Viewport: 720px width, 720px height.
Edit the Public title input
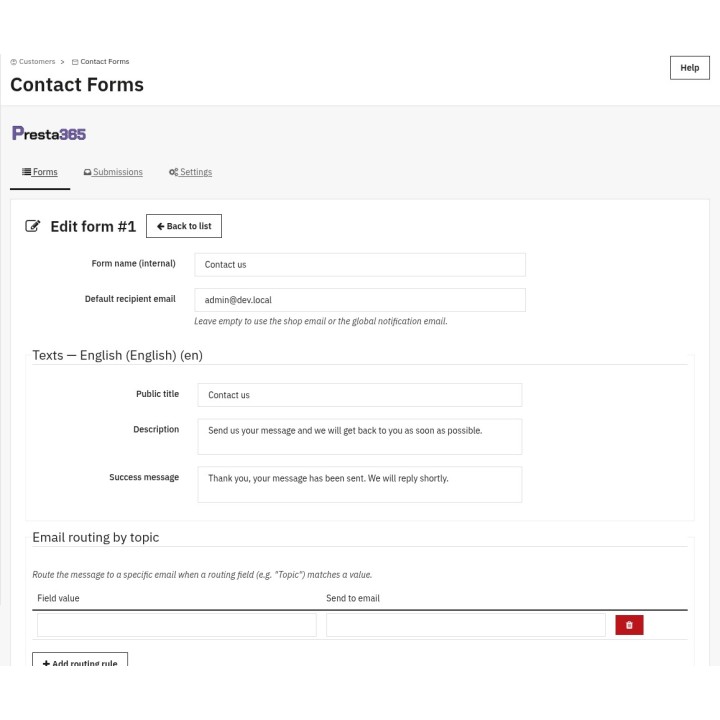pyautogui.click(x=360, y=395)
